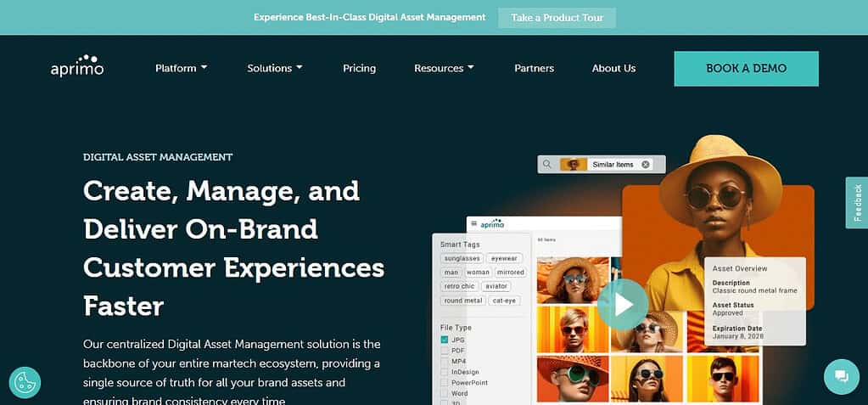Click the Smart Tags heading
The width and height of the screenshot is (868, 405).
(x=460, y=245)
